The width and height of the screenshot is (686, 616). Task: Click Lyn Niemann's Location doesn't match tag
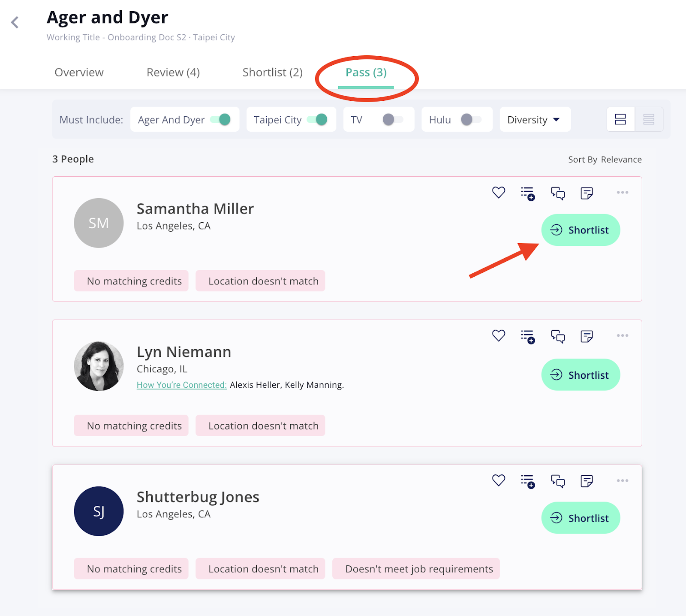pyautogui.click(x=260, y=426)
